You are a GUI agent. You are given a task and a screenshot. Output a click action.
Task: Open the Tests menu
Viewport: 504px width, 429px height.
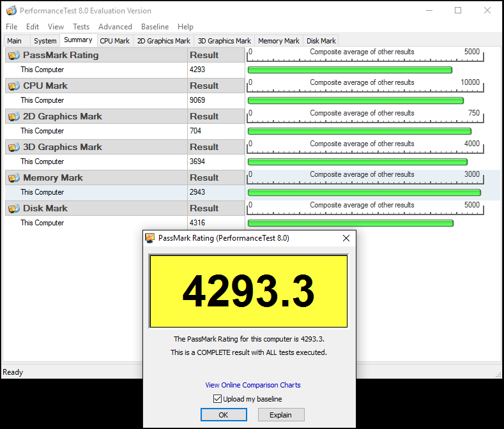(81, 27)
